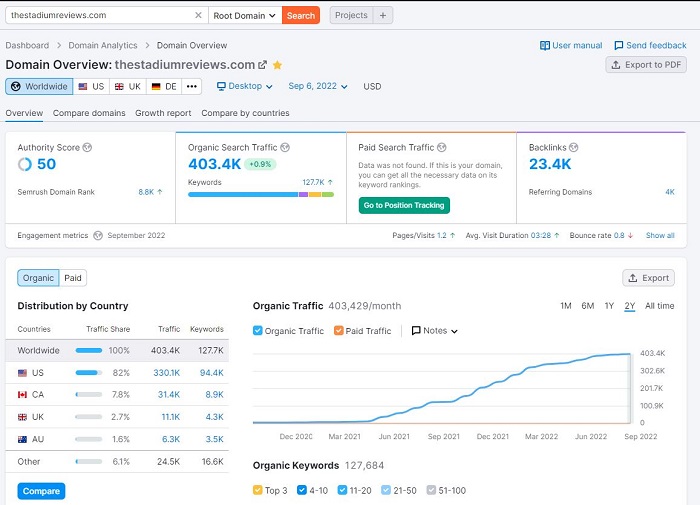Toggle 11-20 keywords checkbox
This screenshot has height=505, width=700.
tap(342, 490)
